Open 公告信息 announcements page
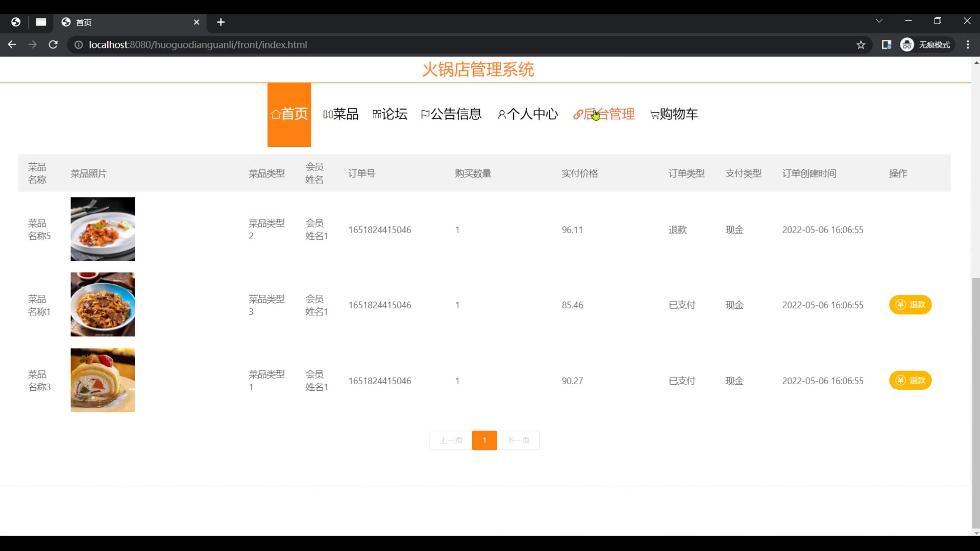 click(x=451, y=114)
